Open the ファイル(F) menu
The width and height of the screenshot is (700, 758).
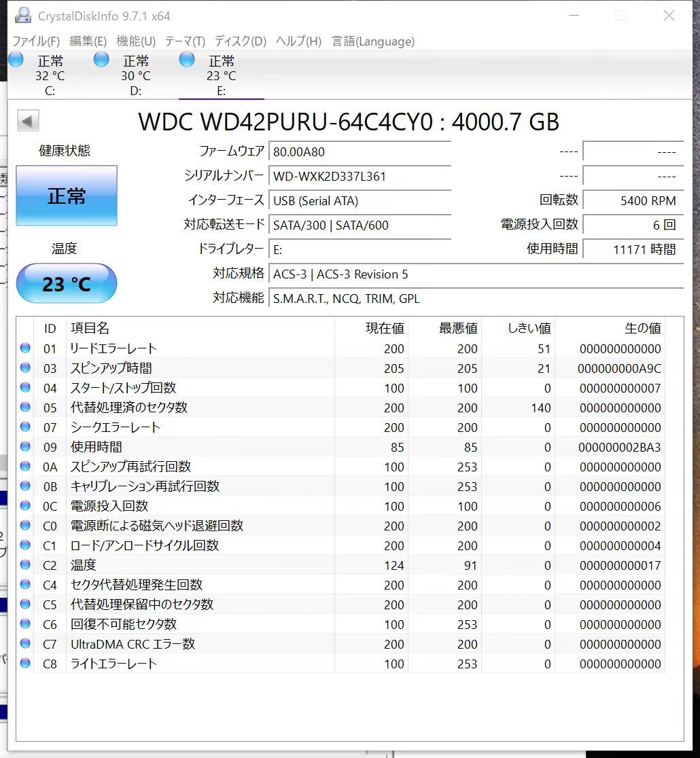pos(36,41)
